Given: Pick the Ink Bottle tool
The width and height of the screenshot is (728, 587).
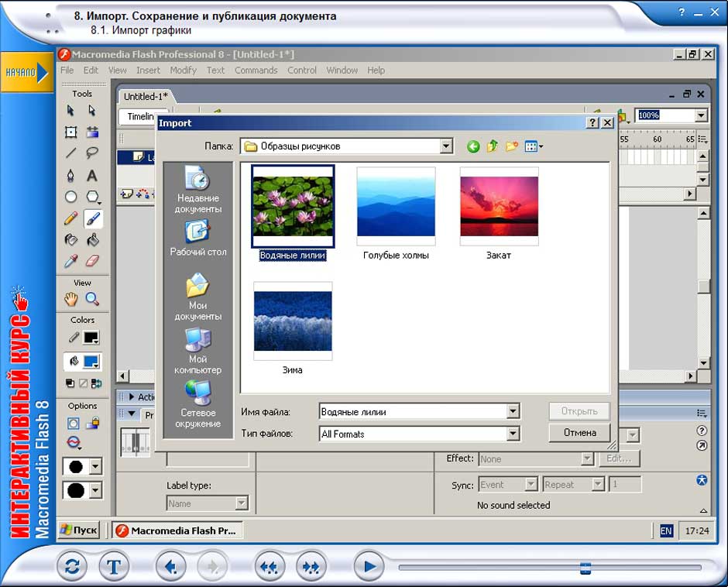Looking at the screenshot, I should (70, 239).
